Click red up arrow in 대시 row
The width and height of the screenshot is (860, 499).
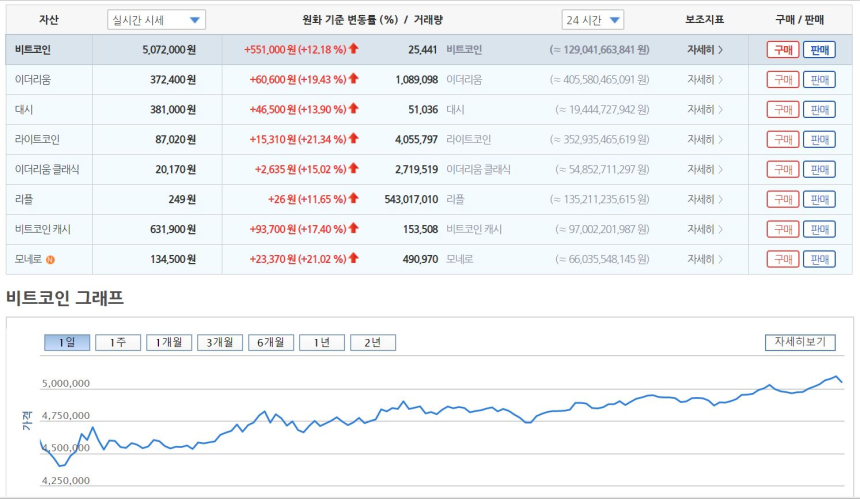[354, 109]
